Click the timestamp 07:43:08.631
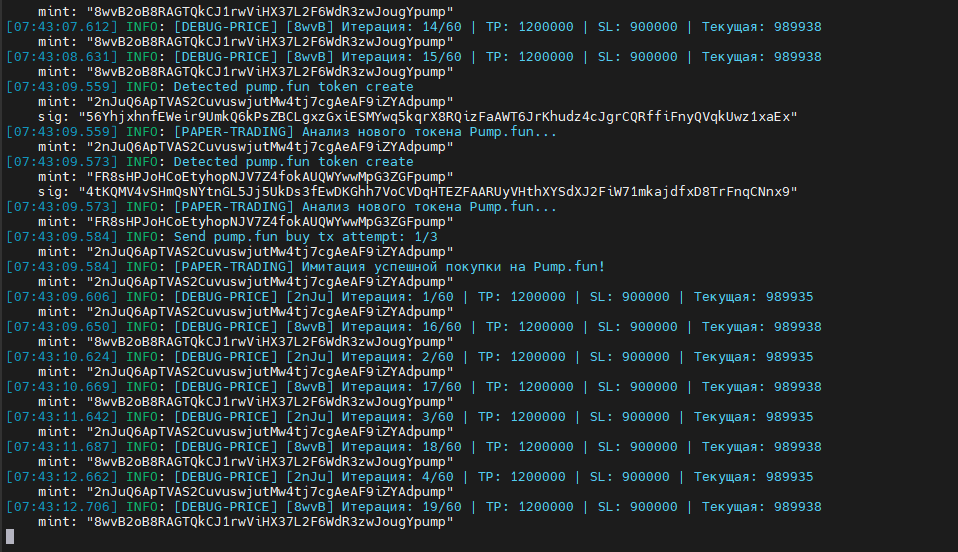Image resolution: width=958 pixels, height=552 pixels. (x=61, y=57)
